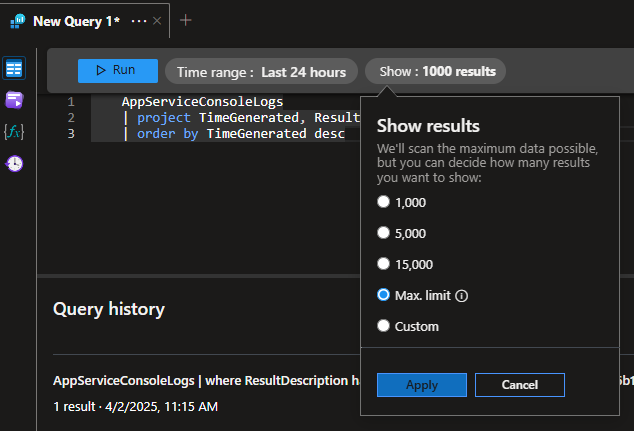Click the Run query button
This screenshot has width=634, height=431.
point(118,71)
